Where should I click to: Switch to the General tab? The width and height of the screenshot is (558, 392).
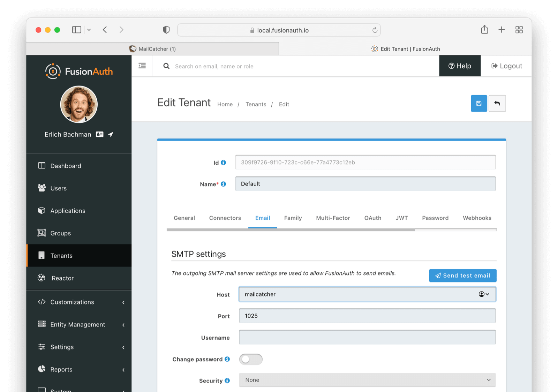[184, 218]
